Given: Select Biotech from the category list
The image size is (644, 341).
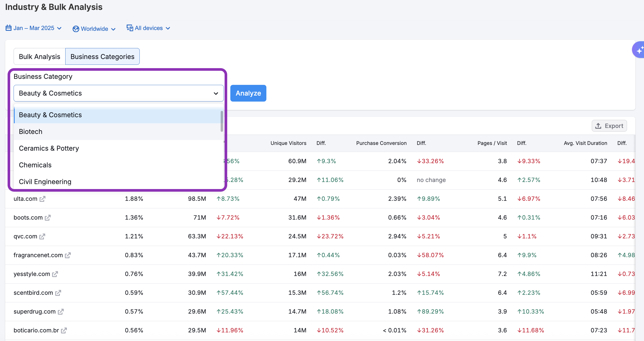Looking at the screenshot, I should click(x=31, y=131).
